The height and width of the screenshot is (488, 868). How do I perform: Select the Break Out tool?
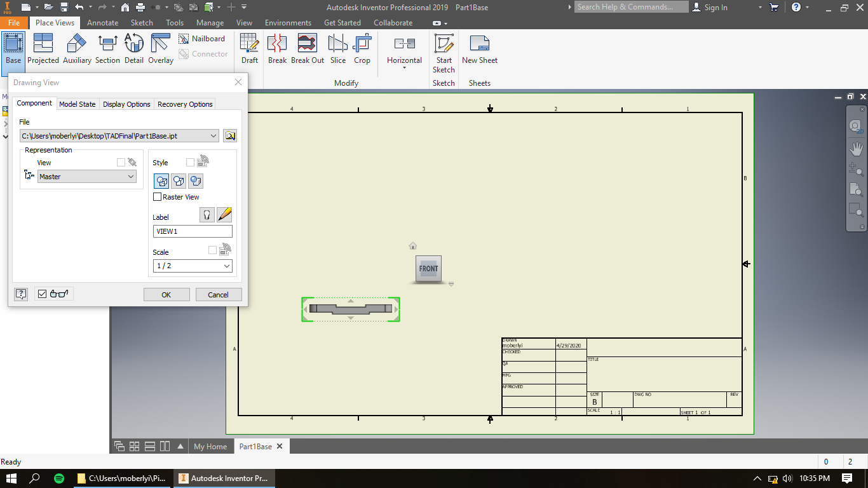(308, 49)
